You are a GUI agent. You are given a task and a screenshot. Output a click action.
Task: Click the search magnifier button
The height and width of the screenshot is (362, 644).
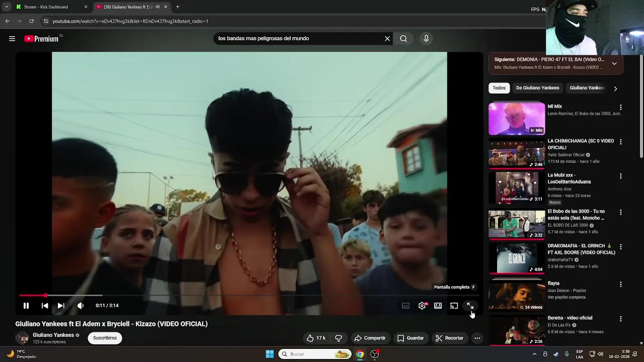404,39
